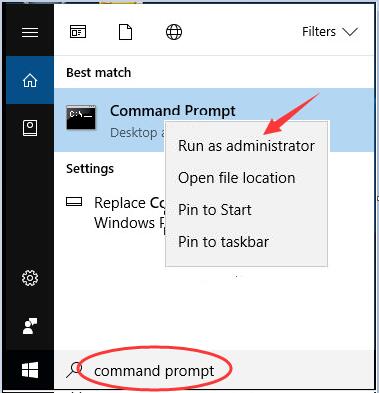Click the Filters chevron arrow

pyautogui.click(x=350, y=32)
